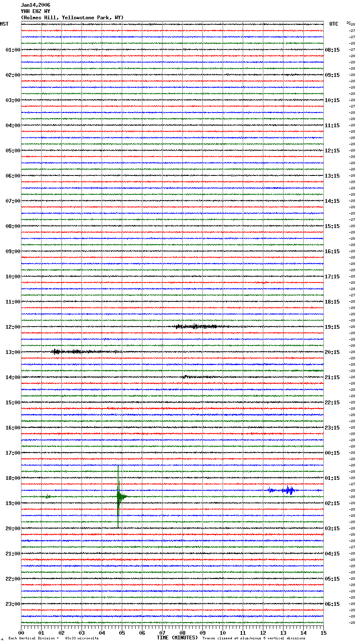Screen dimensions: 357x644
Task: Click minute tick label "12" on bottom axis
Action: 263,633
